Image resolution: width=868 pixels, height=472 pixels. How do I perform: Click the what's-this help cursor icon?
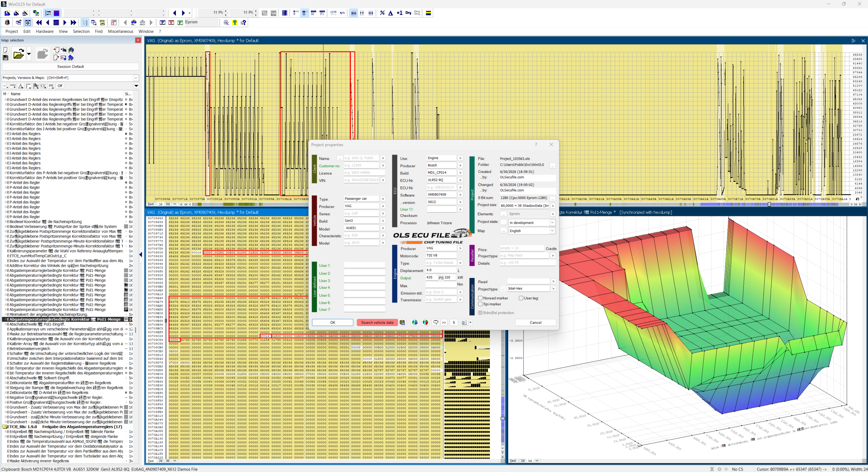(243, 22)
